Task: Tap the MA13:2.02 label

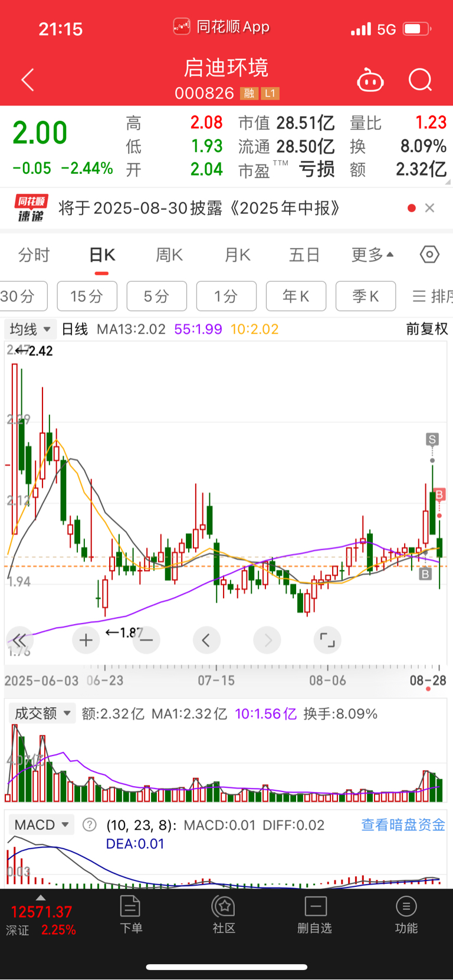Action: 131,329
